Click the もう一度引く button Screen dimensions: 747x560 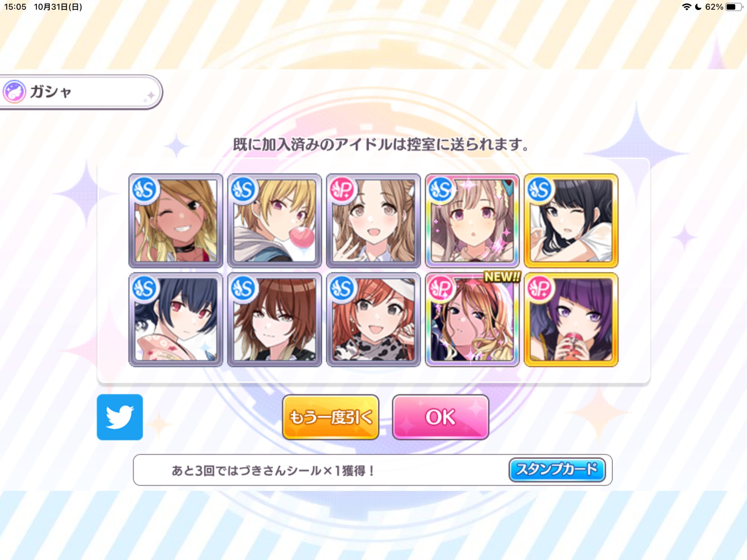pyautogui.click(x=331, y=417)
